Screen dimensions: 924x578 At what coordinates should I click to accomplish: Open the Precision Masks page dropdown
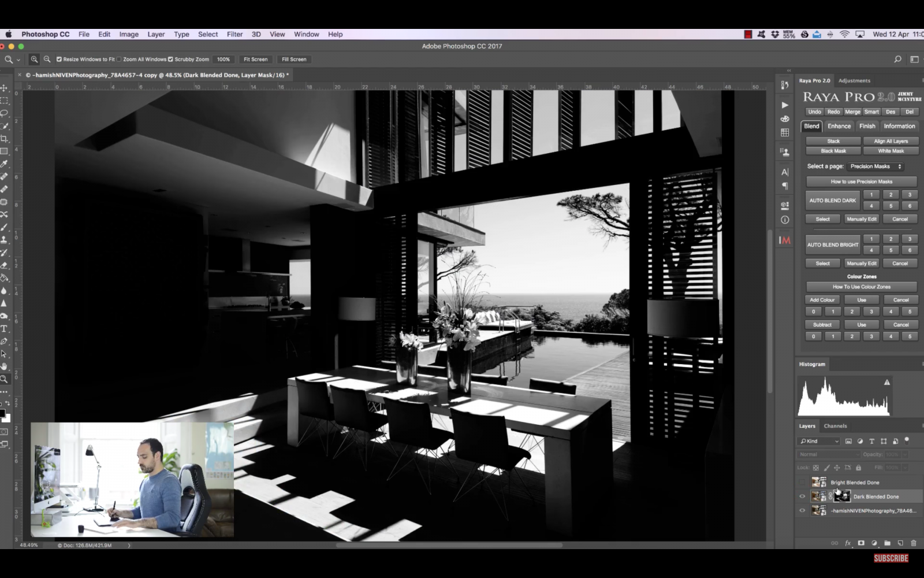pos(874,166)
